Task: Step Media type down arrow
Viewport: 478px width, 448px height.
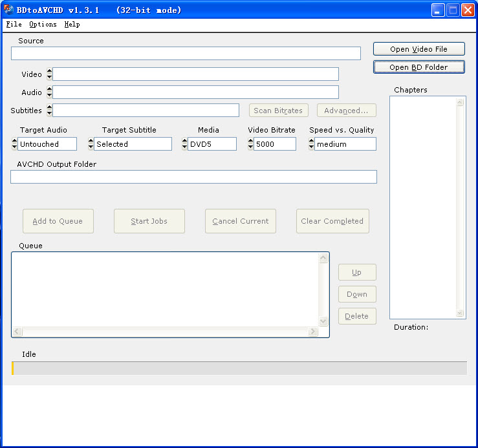Action: tap(184, 147)
